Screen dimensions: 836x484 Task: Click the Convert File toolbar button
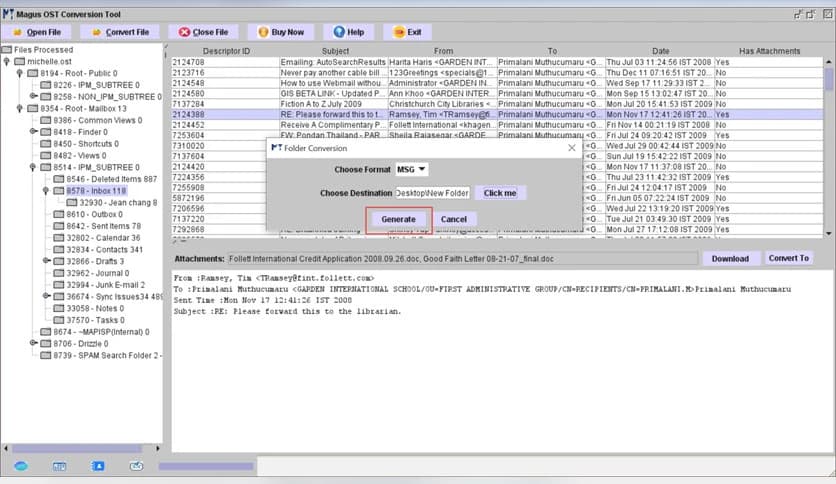pyautogui.click(x=120, y=32)
